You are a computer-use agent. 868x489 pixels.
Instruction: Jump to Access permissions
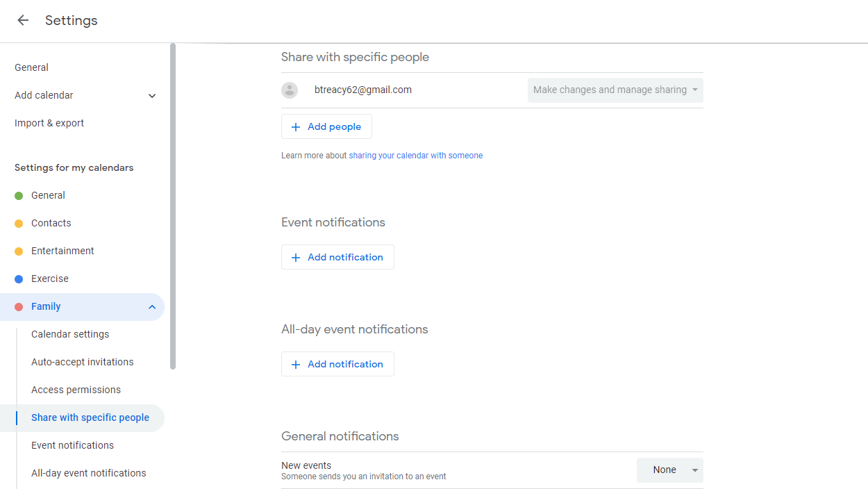(76, 390)
